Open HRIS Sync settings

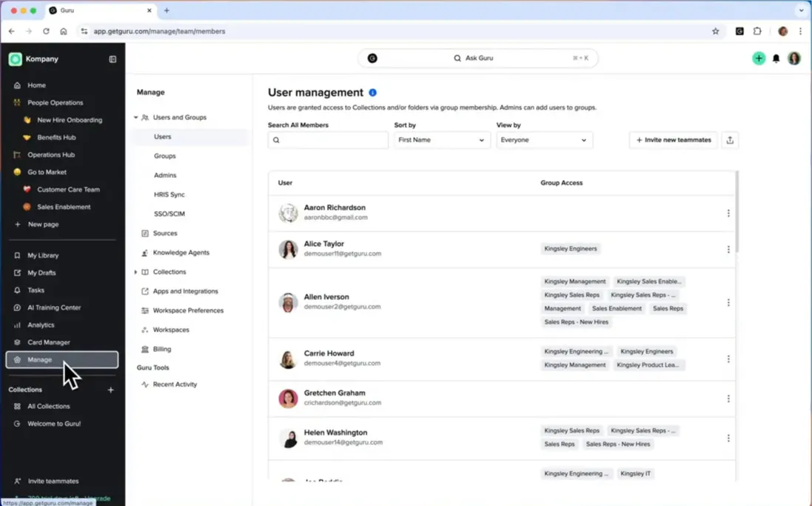pyautogui.click(x=170, y=194)
